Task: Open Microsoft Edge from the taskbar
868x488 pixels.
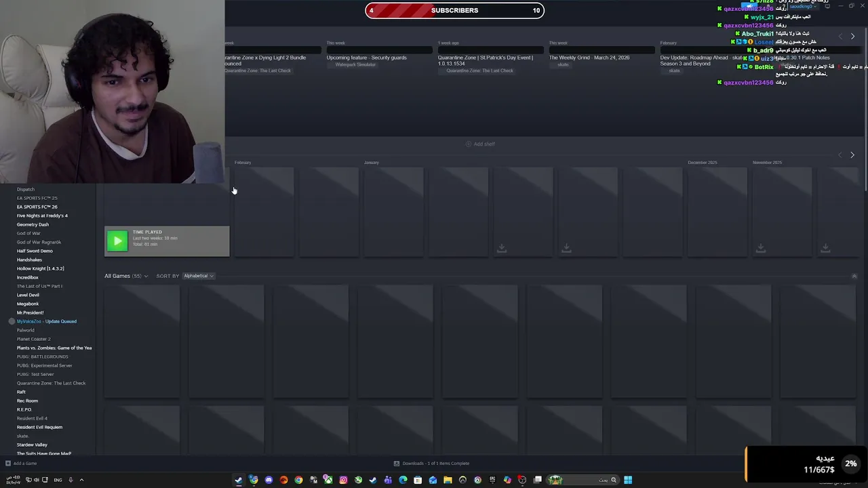Action: 403,480
